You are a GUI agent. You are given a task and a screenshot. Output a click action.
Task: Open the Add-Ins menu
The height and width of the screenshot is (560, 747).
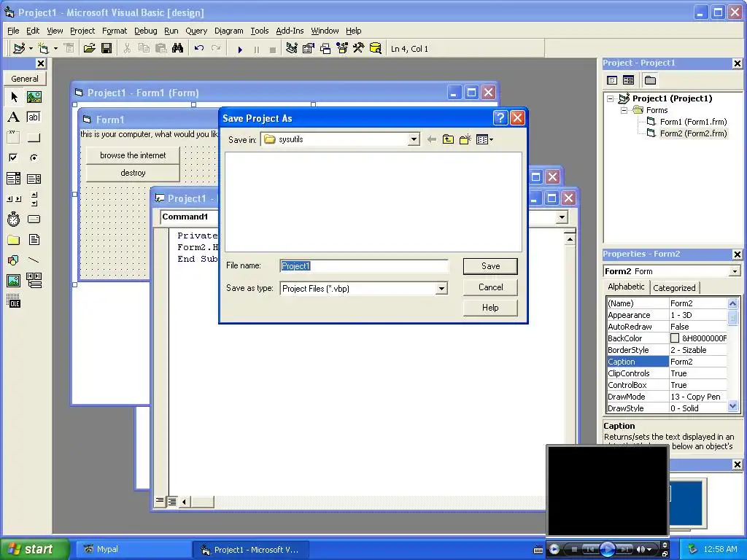[x=290, y=31]
